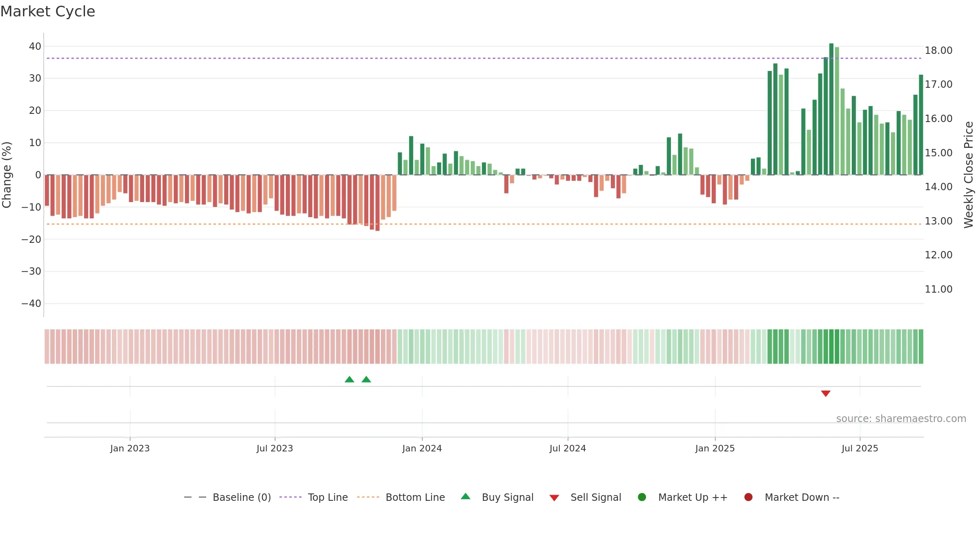Click the tallest green bar above 40 percent
The image size is (980, 551).
pos(831,109)
